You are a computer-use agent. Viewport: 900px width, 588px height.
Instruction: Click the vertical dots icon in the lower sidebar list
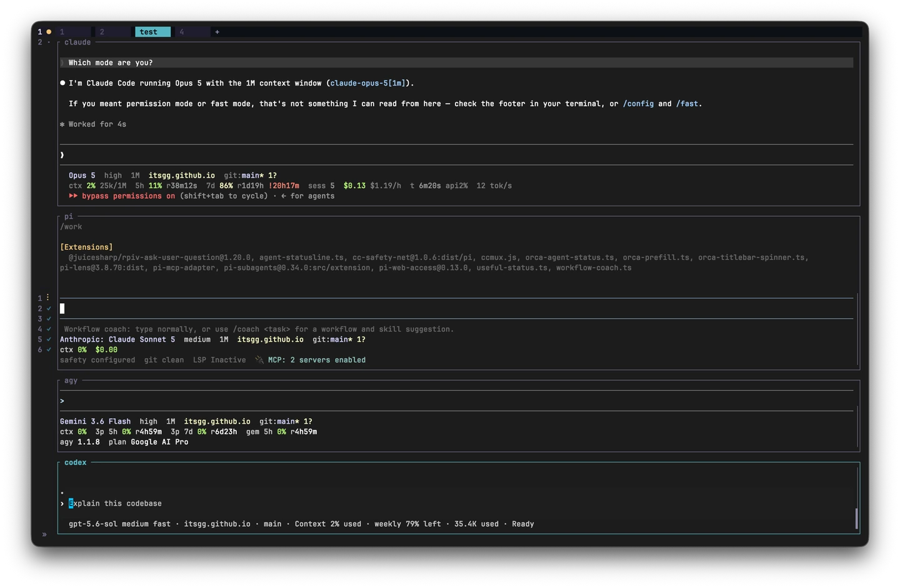47,297
